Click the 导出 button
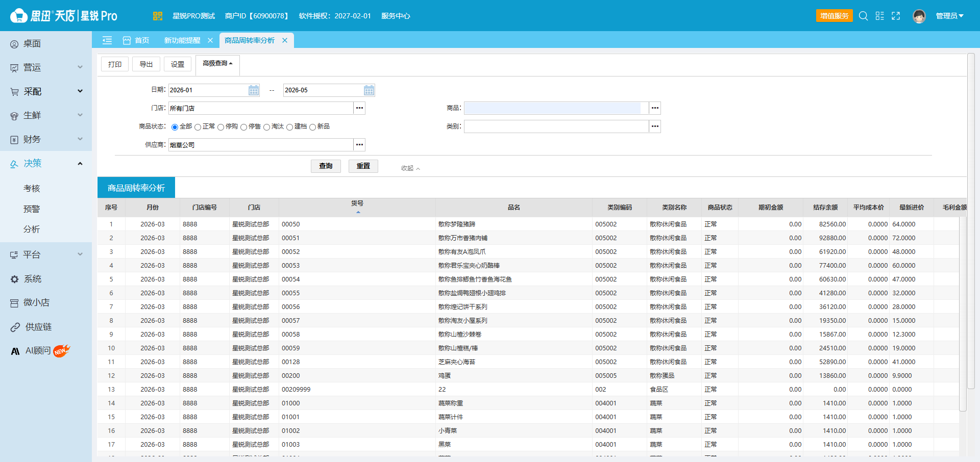 tap(146, 64)
